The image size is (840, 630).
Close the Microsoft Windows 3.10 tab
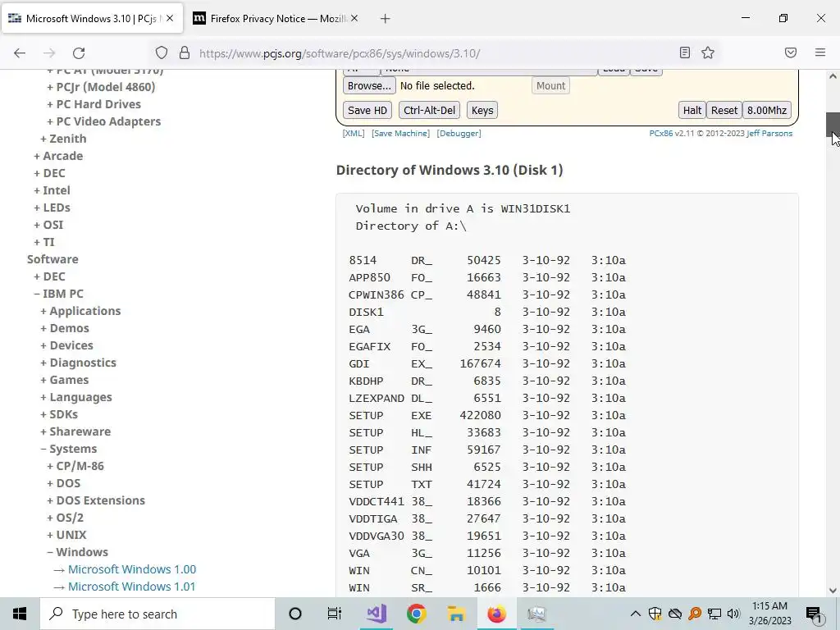(169, 18)
